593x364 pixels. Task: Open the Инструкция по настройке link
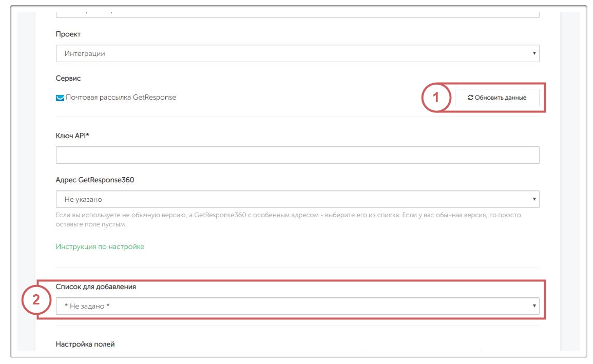tap(100, 247)
